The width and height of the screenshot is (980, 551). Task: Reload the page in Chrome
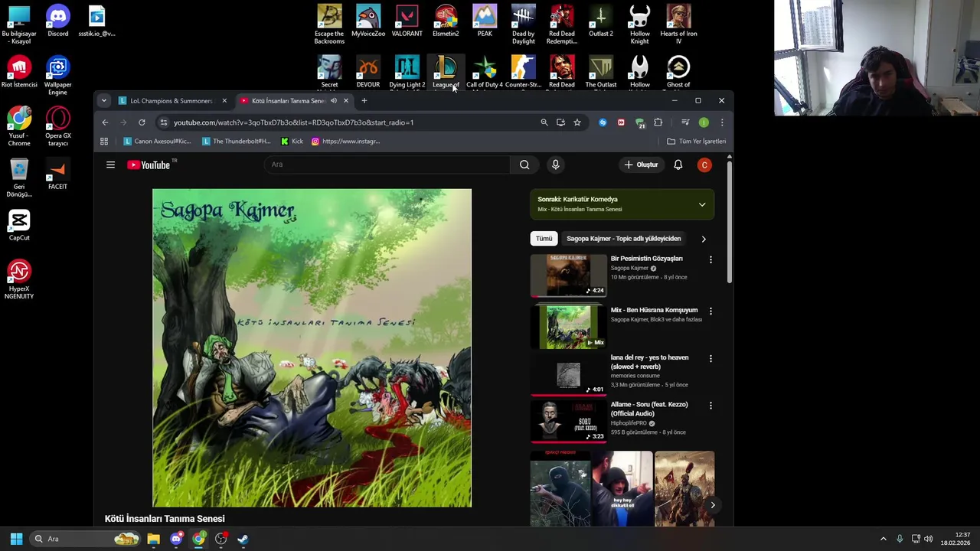(x=142, y=122)
